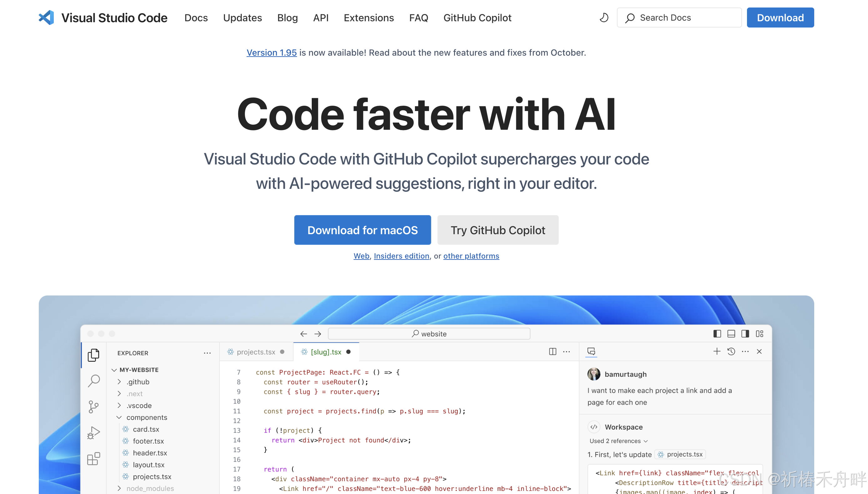This screenshot has height=494, width=868.
Task: Open editor more actions ellipsis
Action: (x=567, y=351)
